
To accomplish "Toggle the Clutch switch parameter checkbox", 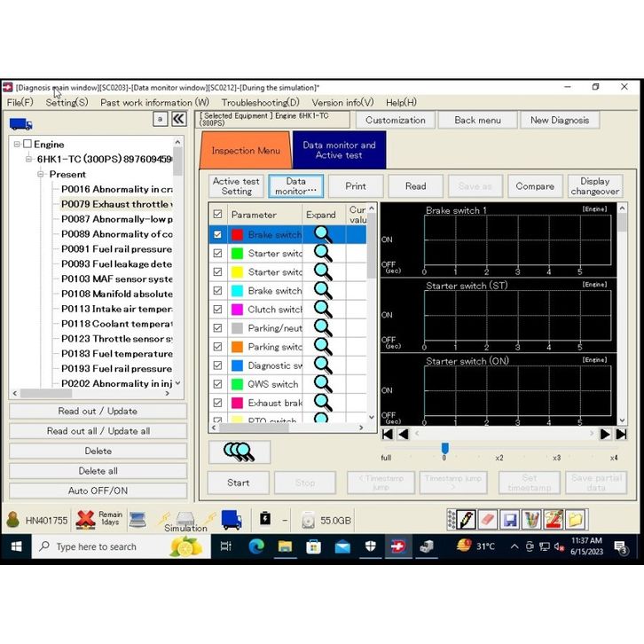I will pyautogui.click(x=217, y=310).
